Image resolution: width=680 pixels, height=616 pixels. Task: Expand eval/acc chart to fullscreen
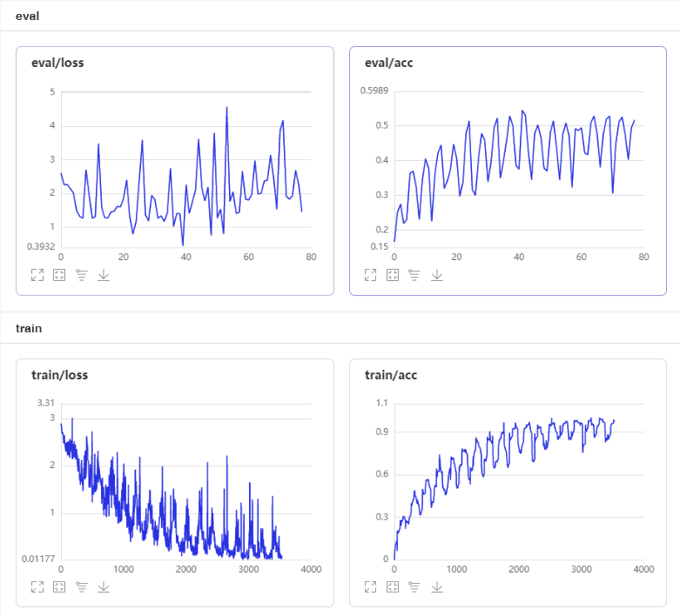coord(370,275)
